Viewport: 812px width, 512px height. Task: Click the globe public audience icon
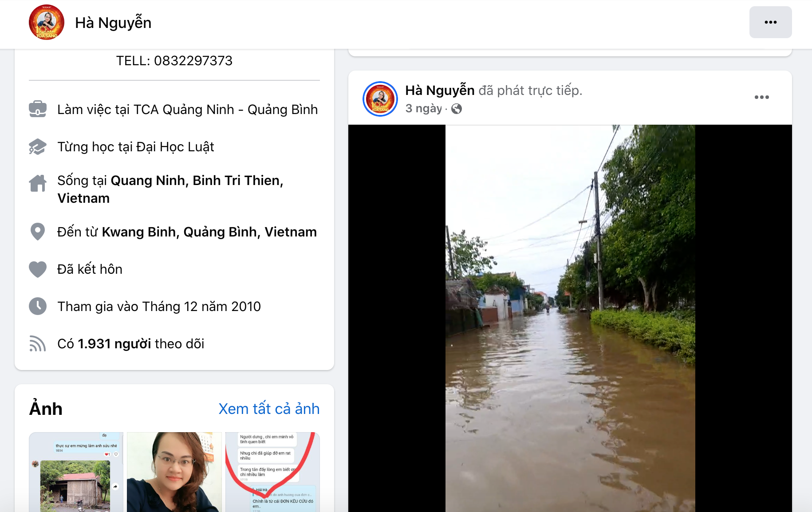tap(457, 109)
